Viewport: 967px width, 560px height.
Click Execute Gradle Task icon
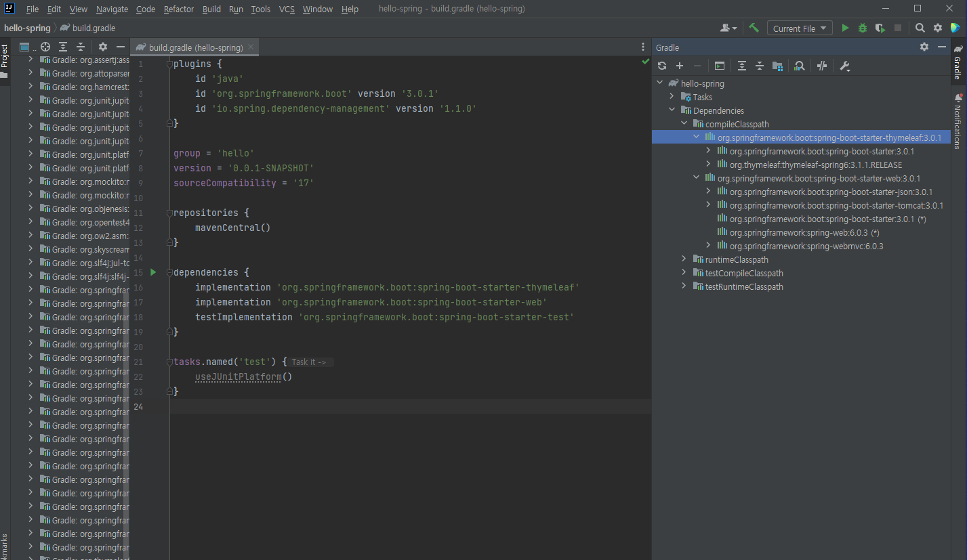point(720,66)
